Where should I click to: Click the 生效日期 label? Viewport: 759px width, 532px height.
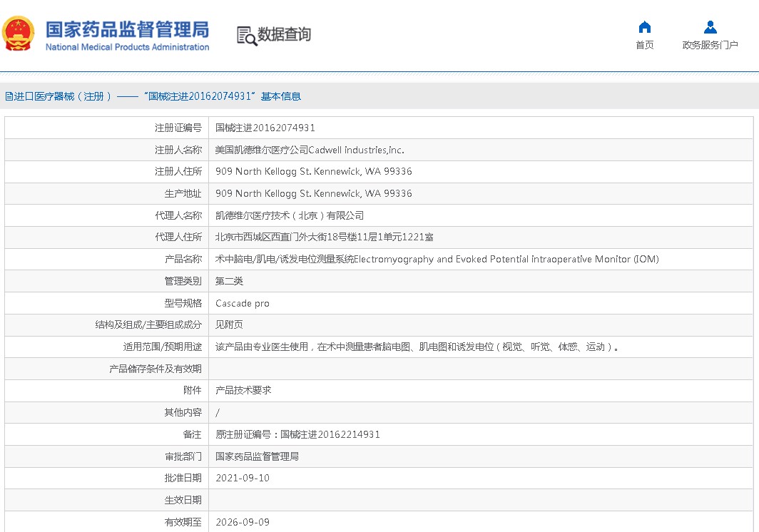click(183, 500)
